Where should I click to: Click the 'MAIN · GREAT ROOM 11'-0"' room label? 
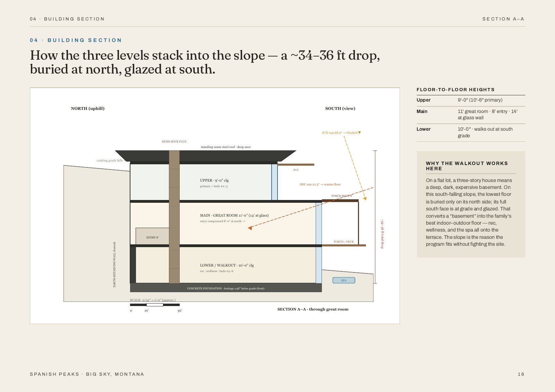point(234,215)
